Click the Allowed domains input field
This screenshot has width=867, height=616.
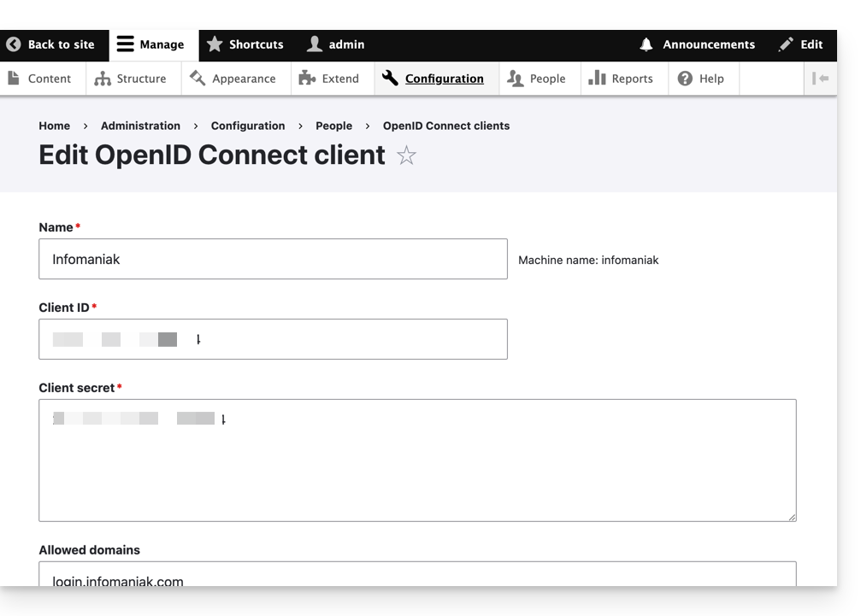(x=417, y=574)
